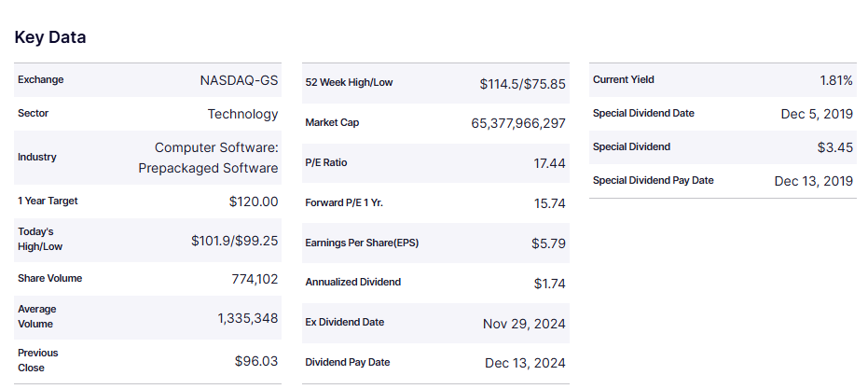Select the $96.03 previous close value
Screen dimensions: 868x389
click(x=256, y=360)
